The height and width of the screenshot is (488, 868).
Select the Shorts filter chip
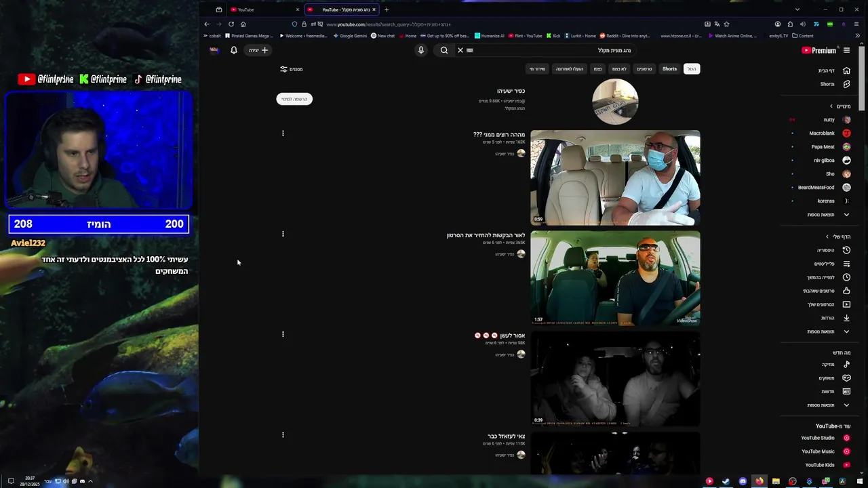(x=669, y=69)
